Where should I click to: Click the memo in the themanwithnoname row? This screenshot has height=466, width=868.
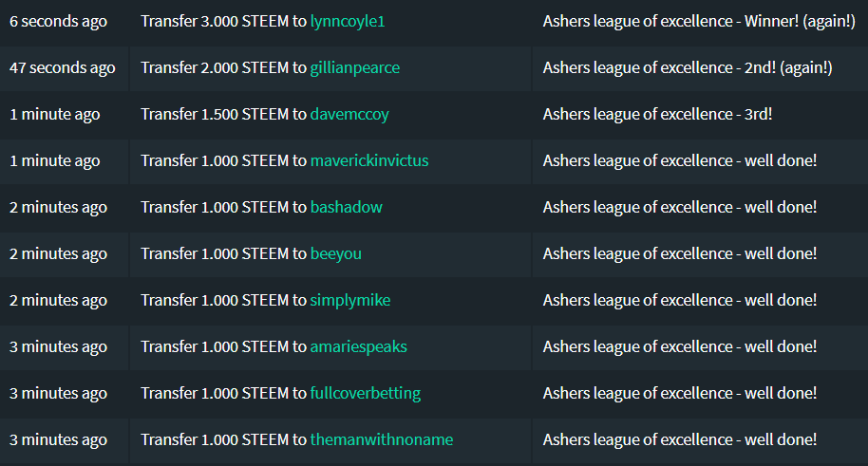tap(680, 440)
